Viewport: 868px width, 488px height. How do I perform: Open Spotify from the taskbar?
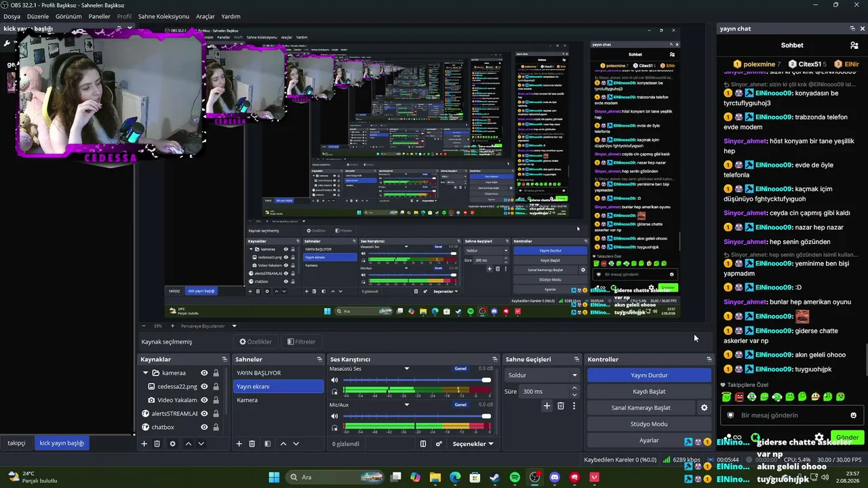(x=515, y=477)
